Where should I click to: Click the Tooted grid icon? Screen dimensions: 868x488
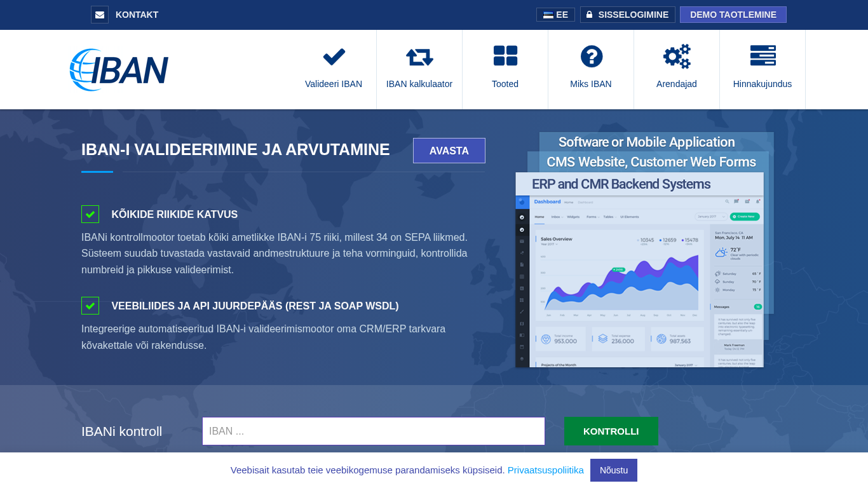tap(505, 56)
